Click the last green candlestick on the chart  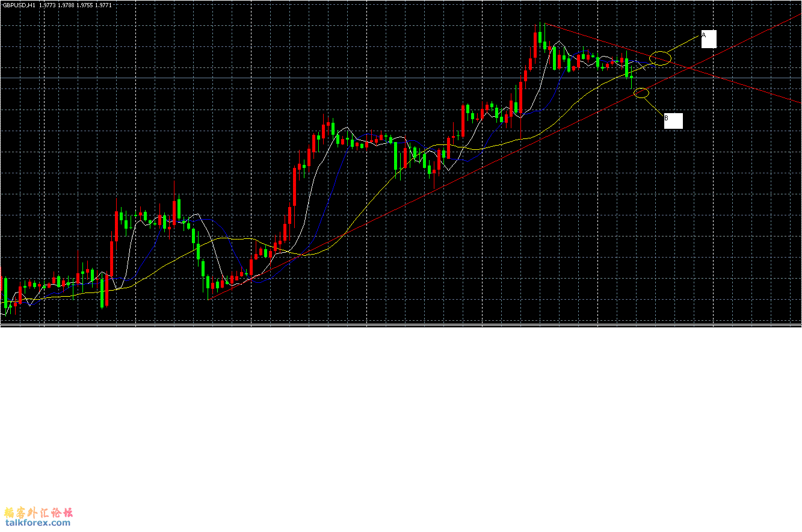pos(631,77)
